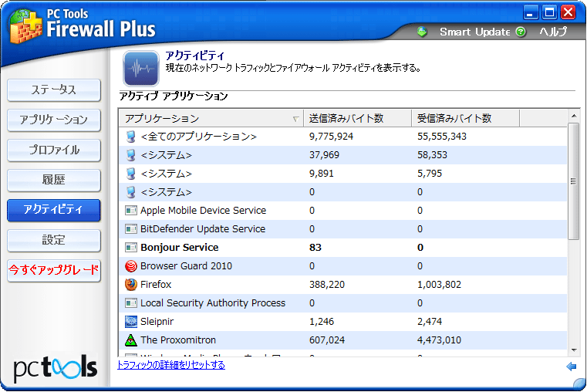587x392 pixels.
Task: Select the Bonjour Service row name
Action: [179, 248]
